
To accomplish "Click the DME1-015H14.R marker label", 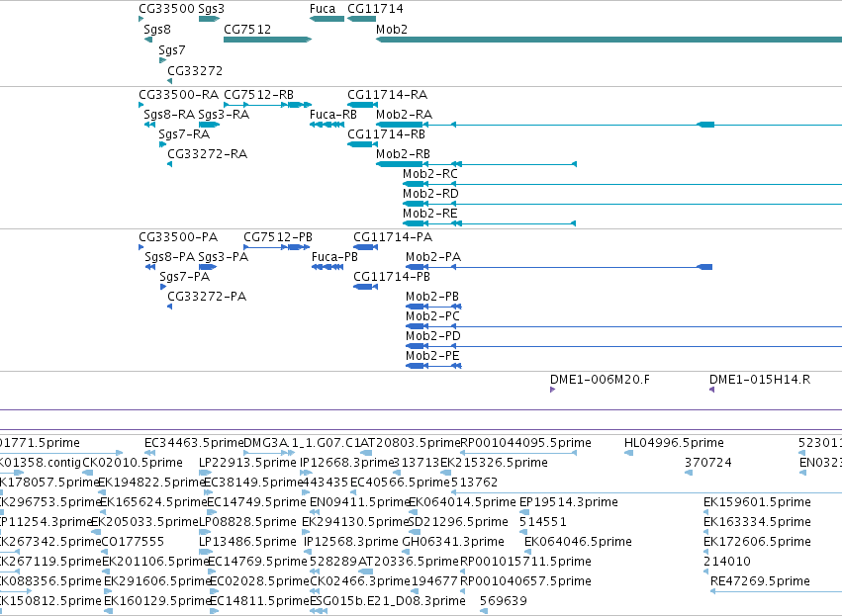I will tap(760, 380).
